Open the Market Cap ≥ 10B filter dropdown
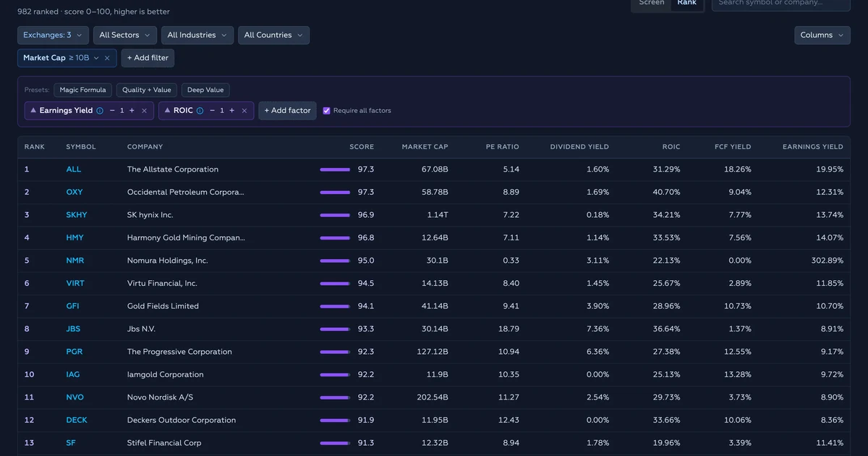Screen dimensions: 868x456 pyautogui.click(x=61, y=58)
